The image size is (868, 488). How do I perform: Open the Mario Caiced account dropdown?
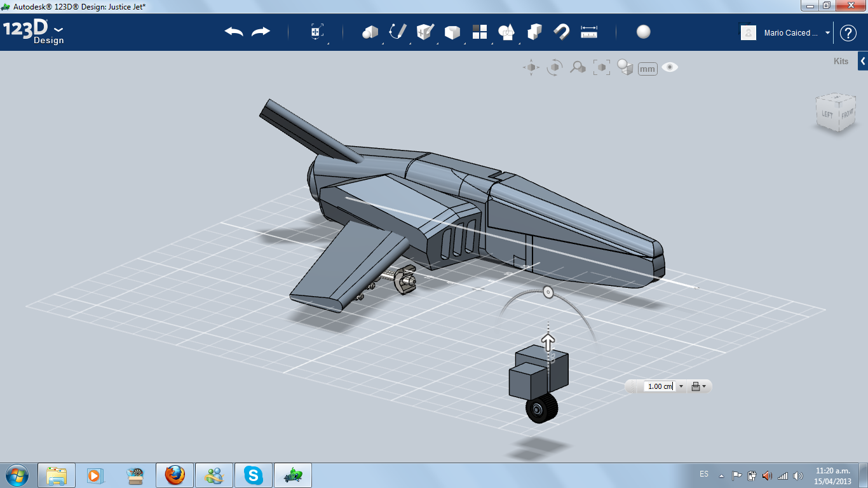click(x=828, y=33)
